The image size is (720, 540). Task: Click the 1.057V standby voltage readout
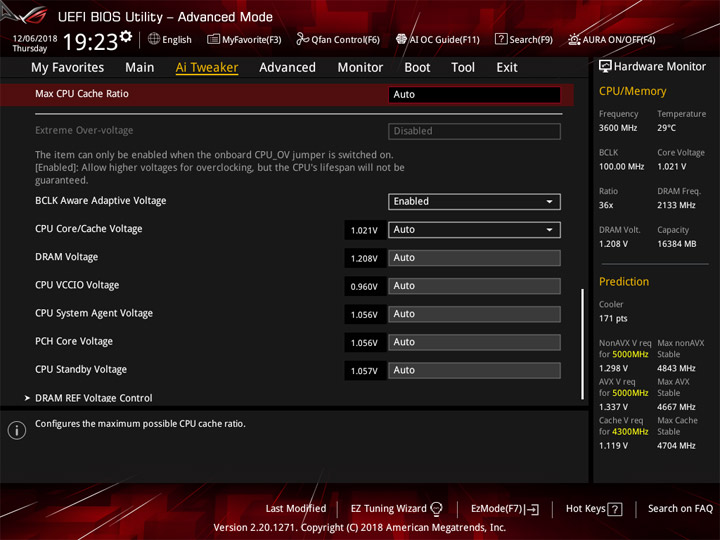[364, 371]
